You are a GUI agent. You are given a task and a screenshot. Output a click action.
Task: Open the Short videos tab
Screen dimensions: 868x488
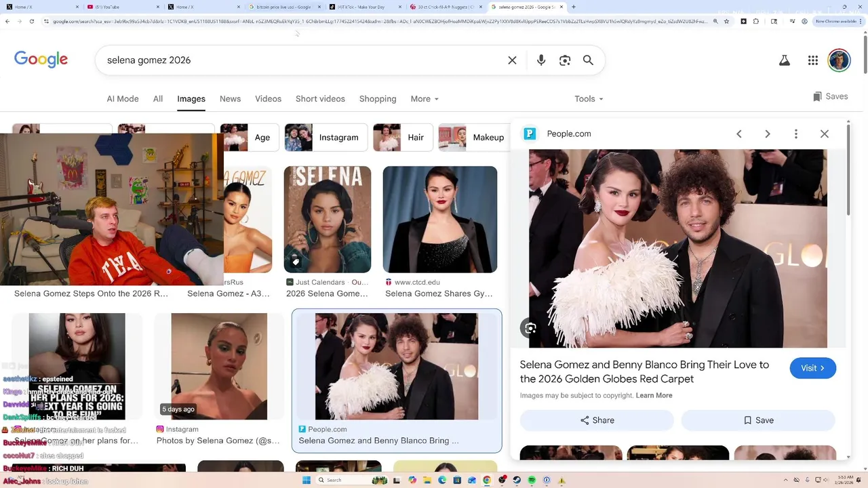click(x=320, y=99)
